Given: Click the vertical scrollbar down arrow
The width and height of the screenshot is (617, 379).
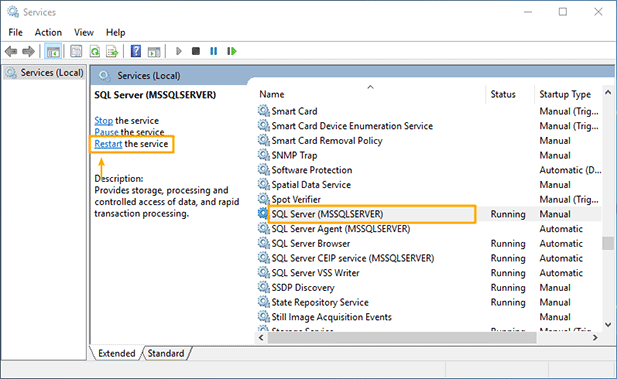Looking at the screenshot, I should pos(608,325).
